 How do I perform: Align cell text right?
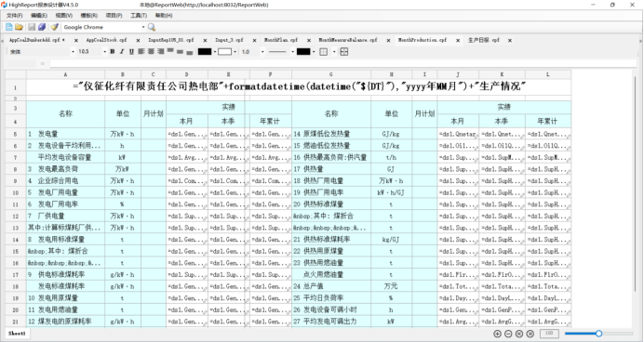click(x=161, y=52)
